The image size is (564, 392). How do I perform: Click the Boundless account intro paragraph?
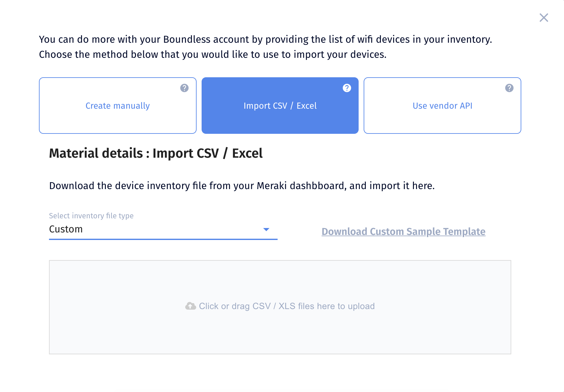[x=265, y=47]
